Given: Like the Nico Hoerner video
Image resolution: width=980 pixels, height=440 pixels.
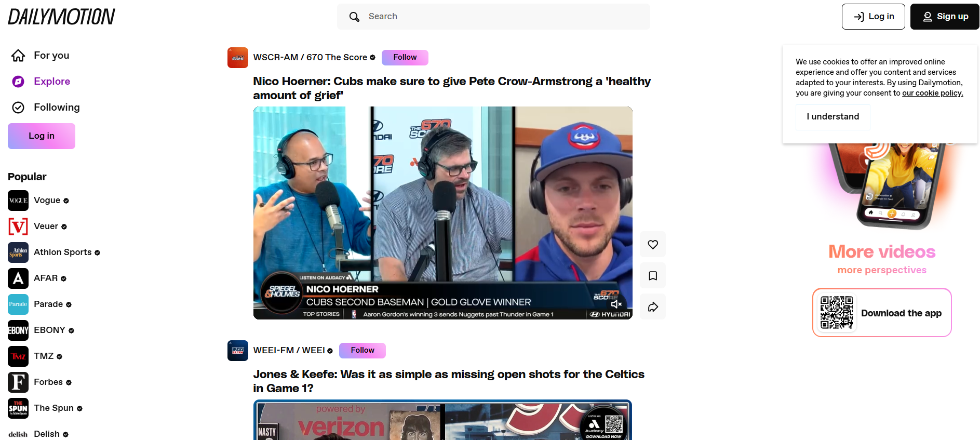Looking at the screenshot, I should [x=653, y=245].
